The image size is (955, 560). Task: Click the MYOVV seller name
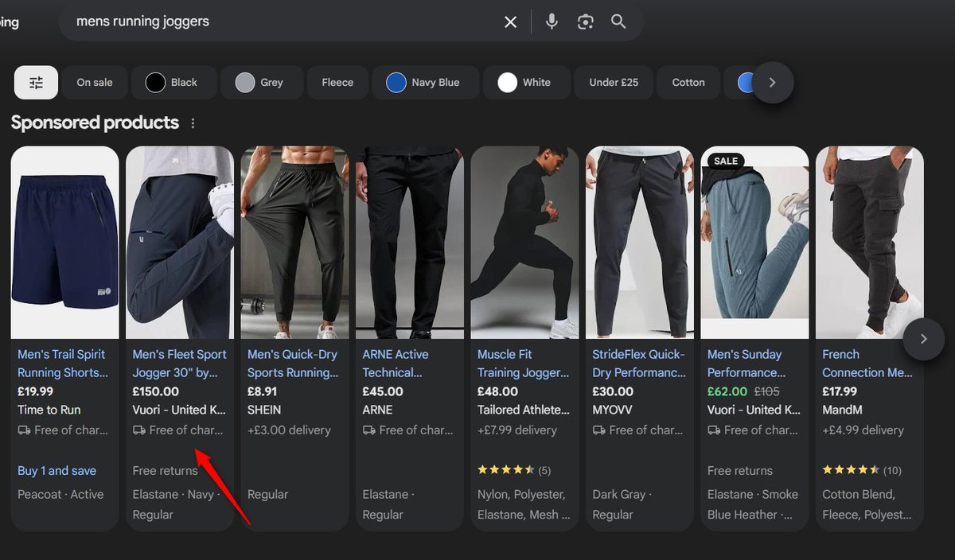click(x=613, y=410)
